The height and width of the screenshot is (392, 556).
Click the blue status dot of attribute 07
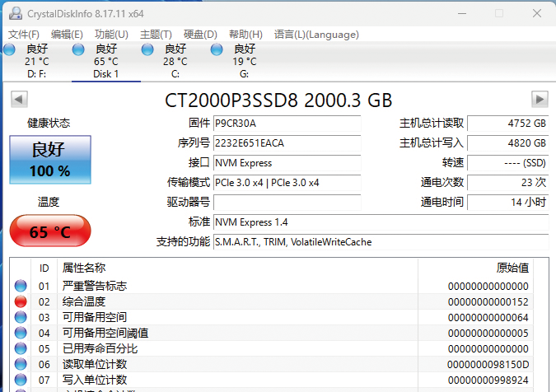21,380
